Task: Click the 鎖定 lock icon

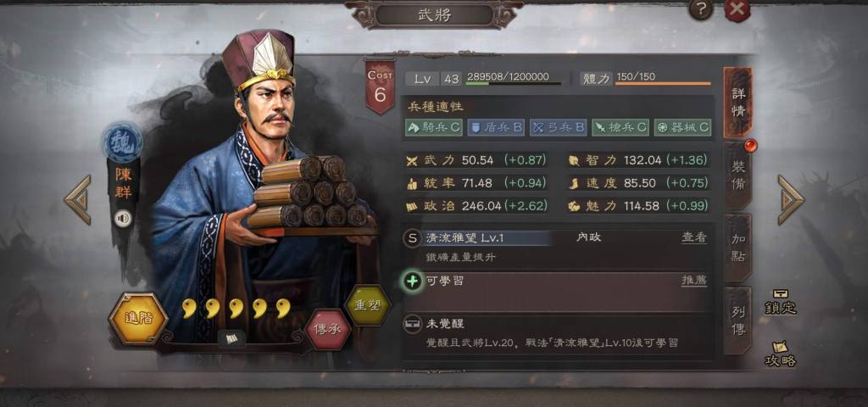Action: pos(781,303)
